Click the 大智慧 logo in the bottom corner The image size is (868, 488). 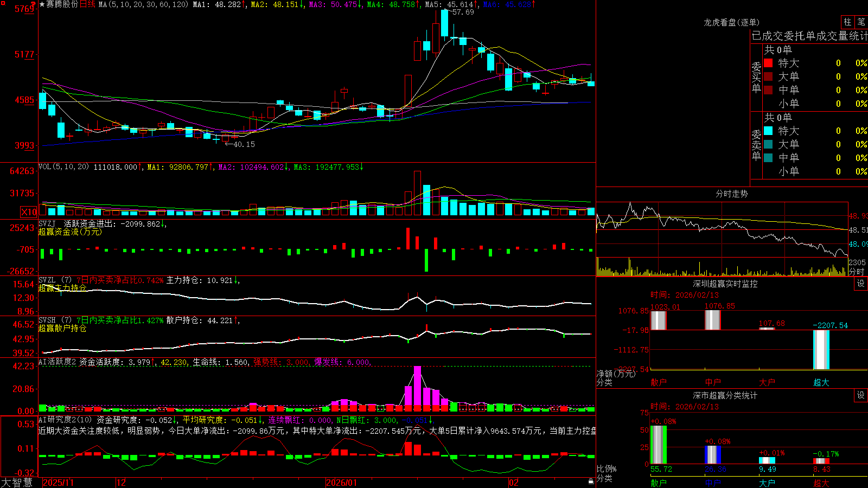pyautogui.click(x=17, y=483)
